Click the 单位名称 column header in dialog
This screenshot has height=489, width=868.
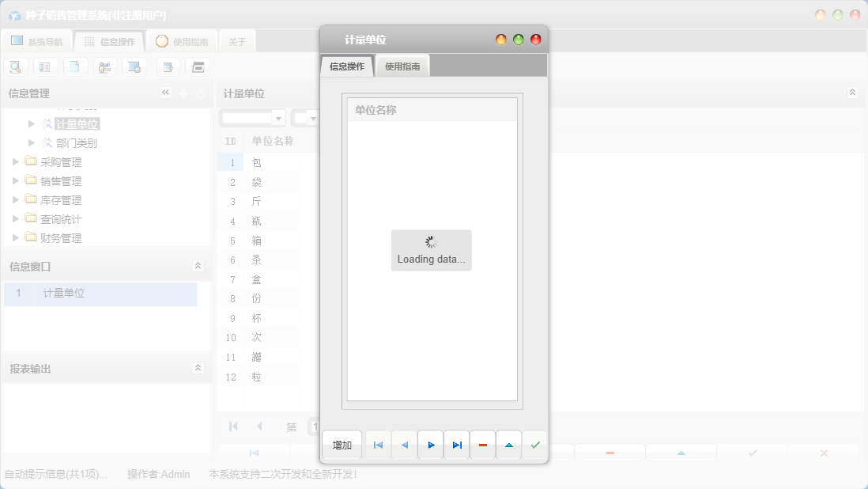tap(376, 110)
